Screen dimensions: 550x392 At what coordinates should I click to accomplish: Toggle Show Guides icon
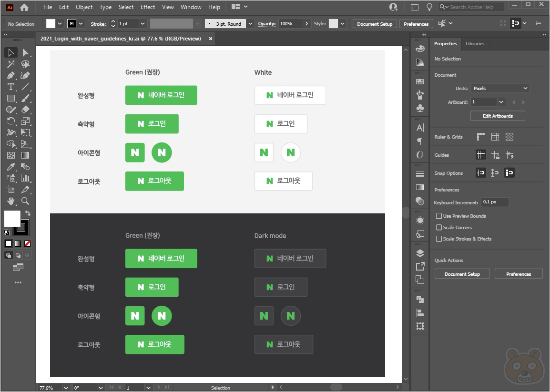point(480,155)
